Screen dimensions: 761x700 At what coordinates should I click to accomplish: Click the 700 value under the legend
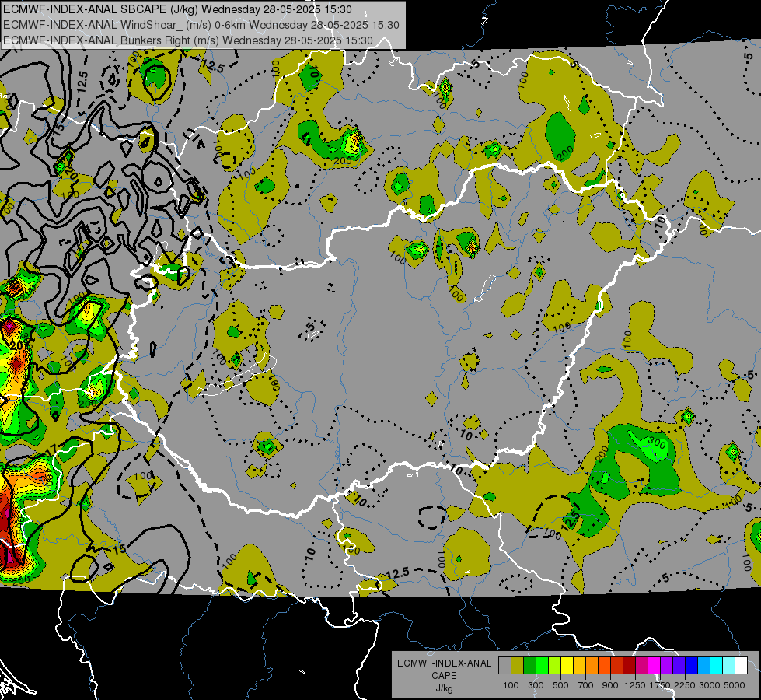point(586,685)
